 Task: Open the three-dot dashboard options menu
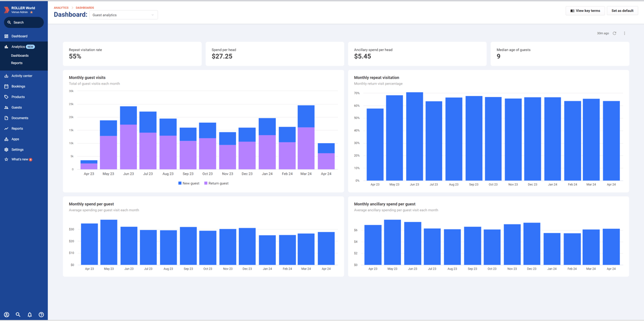pyautogui.click(x=624, y=33)
